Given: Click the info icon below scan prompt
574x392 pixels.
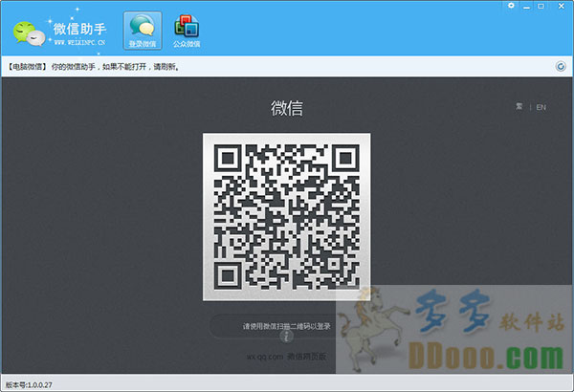Looking at the screenshot, I should (287, 337).
